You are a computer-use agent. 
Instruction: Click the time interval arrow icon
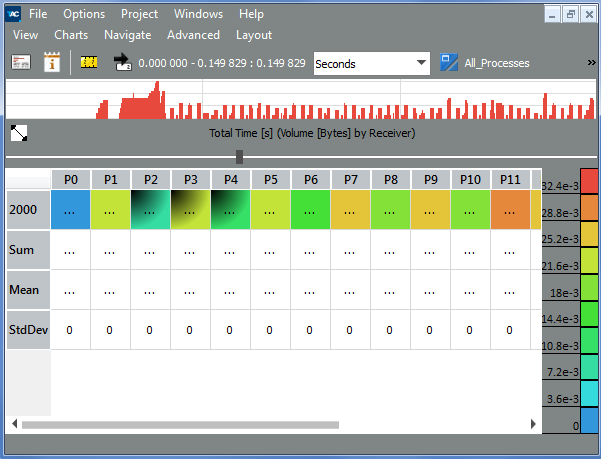(x=123, y=62)
